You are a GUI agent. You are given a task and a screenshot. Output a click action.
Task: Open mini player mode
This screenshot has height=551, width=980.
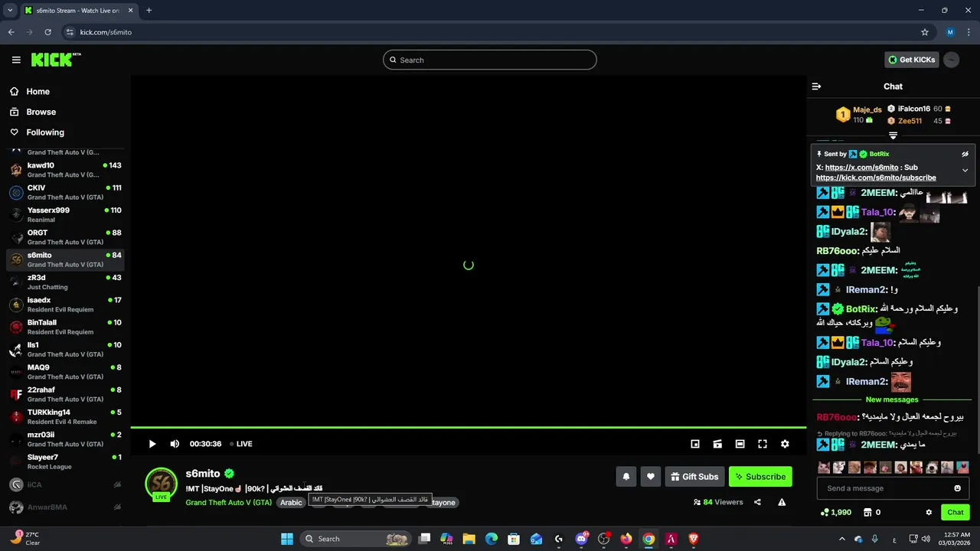(695, 444)
